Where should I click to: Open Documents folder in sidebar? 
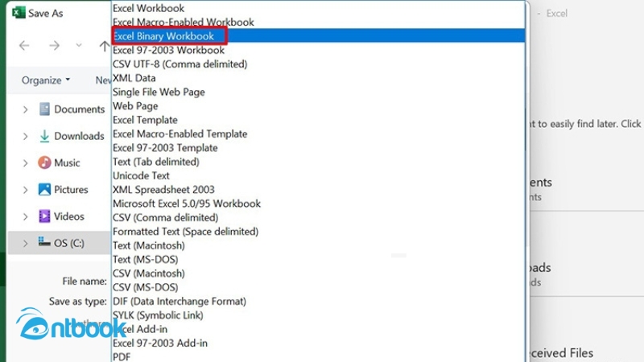click(72, 109)
